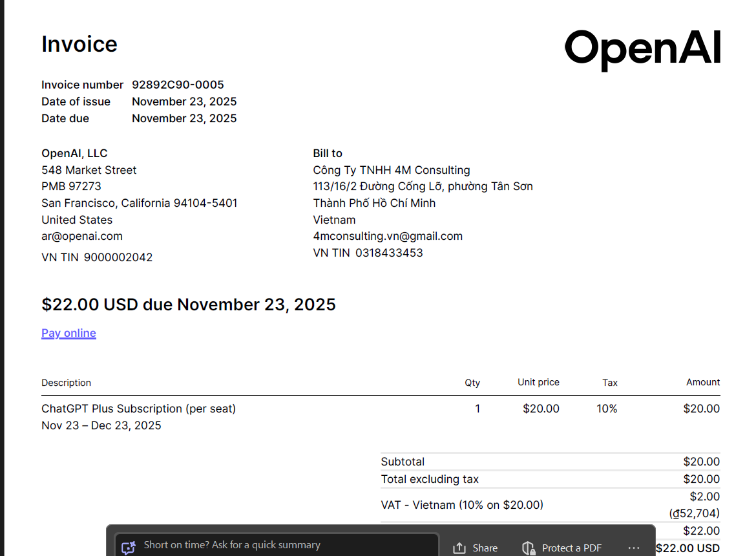The width and height of the screenshot is (756, 556).
Task: Click the ChatGPT Plus Subscription line item
Action: coord(138,409)
